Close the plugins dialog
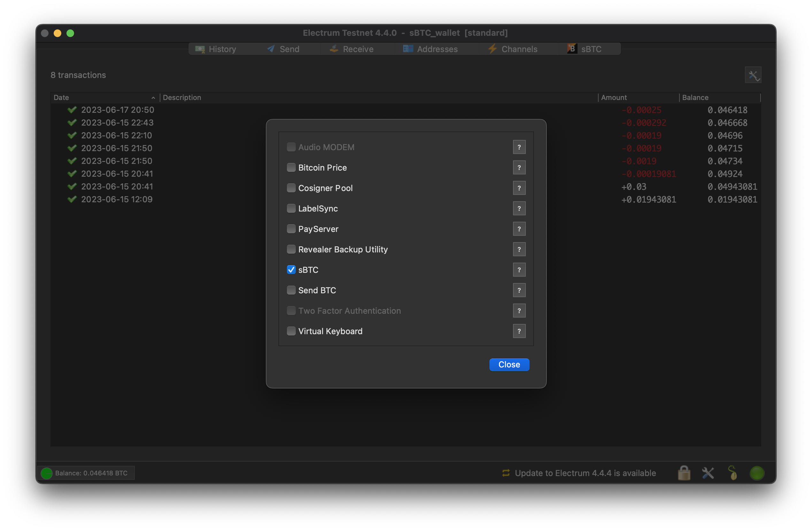Screen dimensions: 812x531 pos(509,365)
